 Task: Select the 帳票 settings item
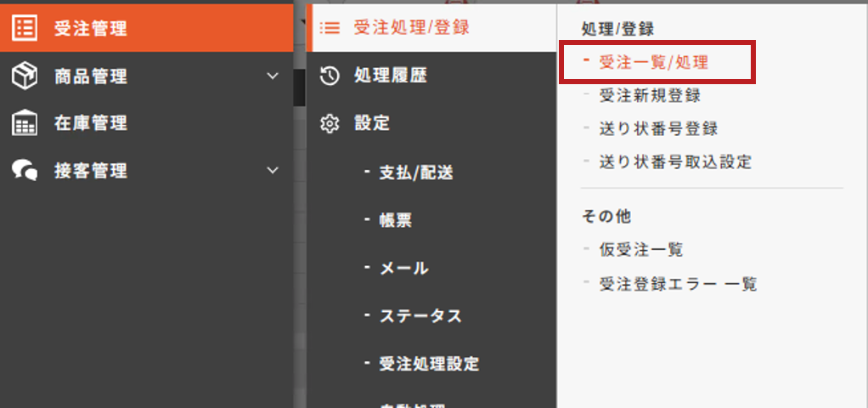point(395,221)
